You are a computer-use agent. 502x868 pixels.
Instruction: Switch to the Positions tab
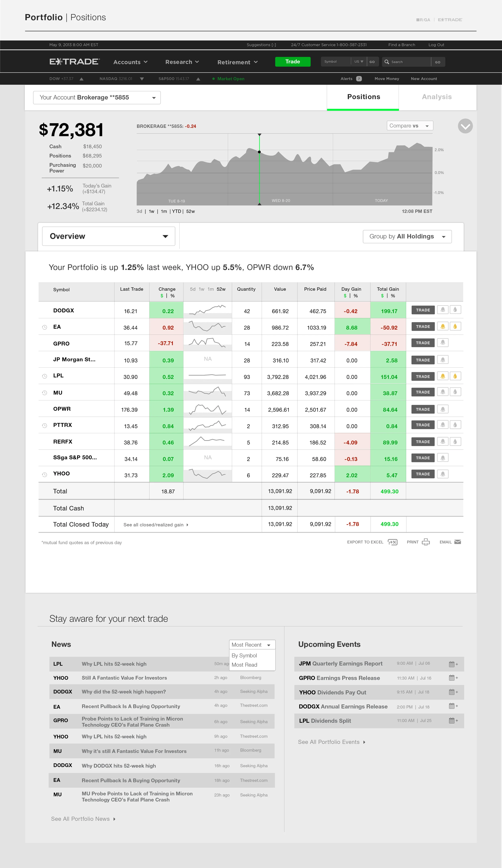(363, 97)
